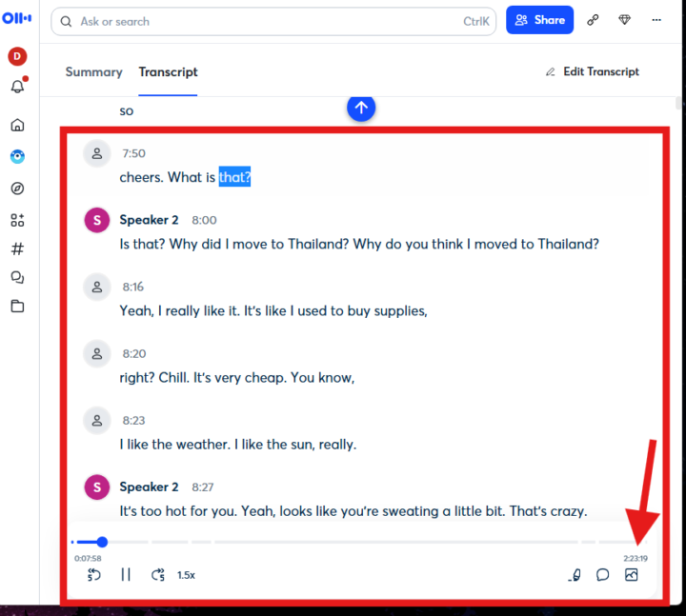Click unknown speaker avatar at 8:16
This screenshot has width=686, height=616.
[x=96, y=287]
